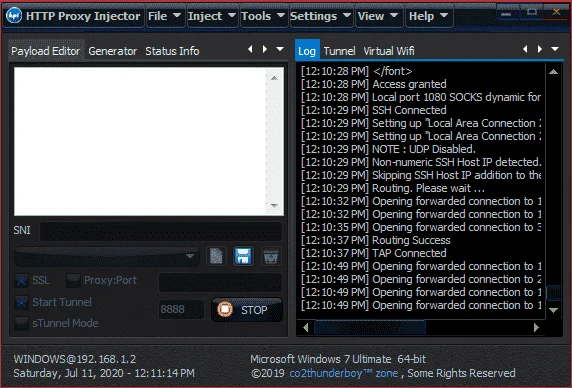Click the payload editor scroll down arrow
This screenshot has width=572, height=388.
274,206
